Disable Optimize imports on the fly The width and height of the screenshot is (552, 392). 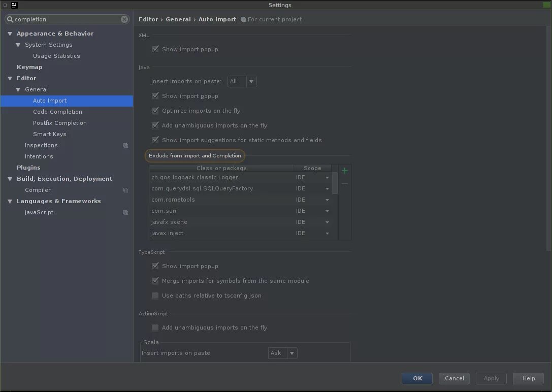[155, 111]
